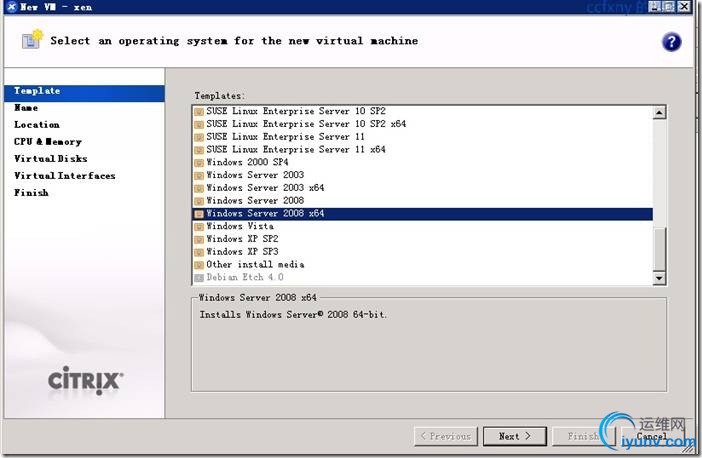Select Windows Server 2008 32-bit template
Image resolution: width=702 pixels, height=458 pixels.
pos(255,201)
